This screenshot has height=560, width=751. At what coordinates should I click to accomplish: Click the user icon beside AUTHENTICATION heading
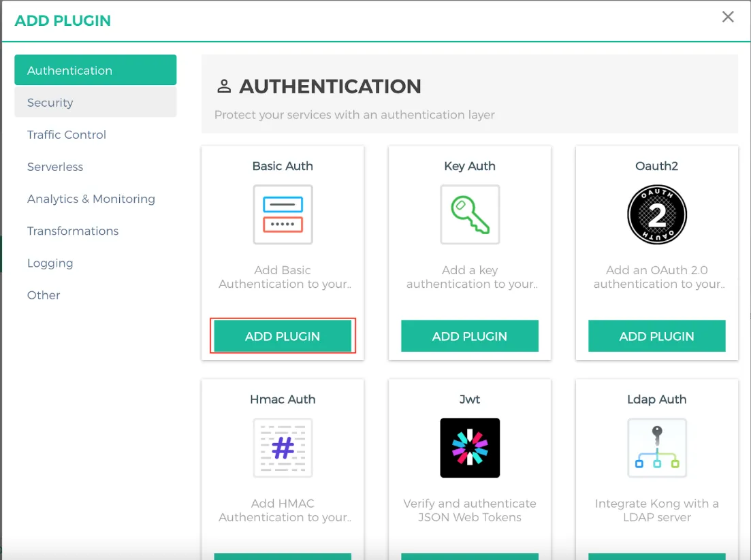[x=224, y=86]
